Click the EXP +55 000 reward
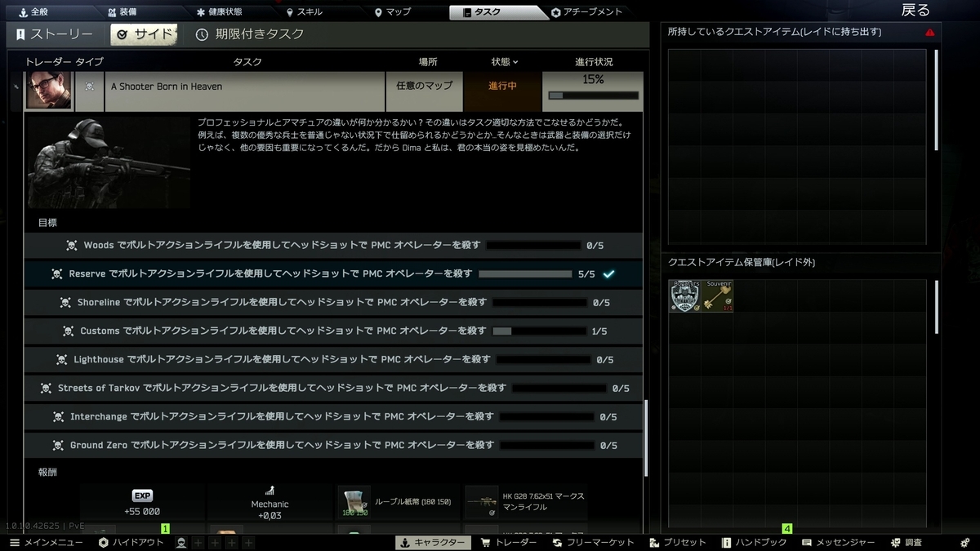The width and height of the screenshot is (980, 551). click(x=142, y=503)
